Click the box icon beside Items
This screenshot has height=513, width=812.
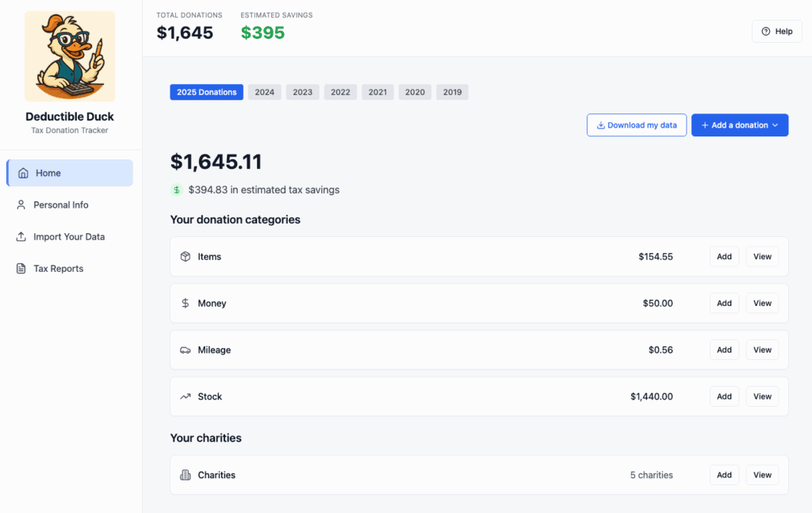click(186, 257)
